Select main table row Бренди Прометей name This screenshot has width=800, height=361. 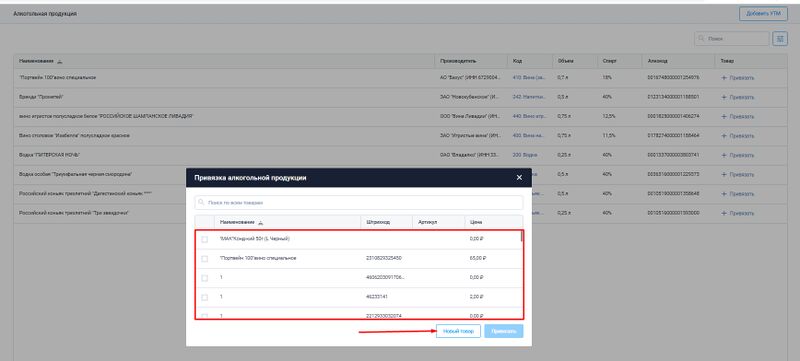41,96
